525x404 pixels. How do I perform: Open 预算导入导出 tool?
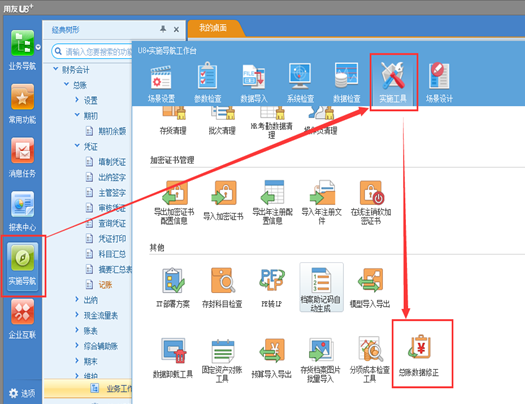(x=272, y=358)
